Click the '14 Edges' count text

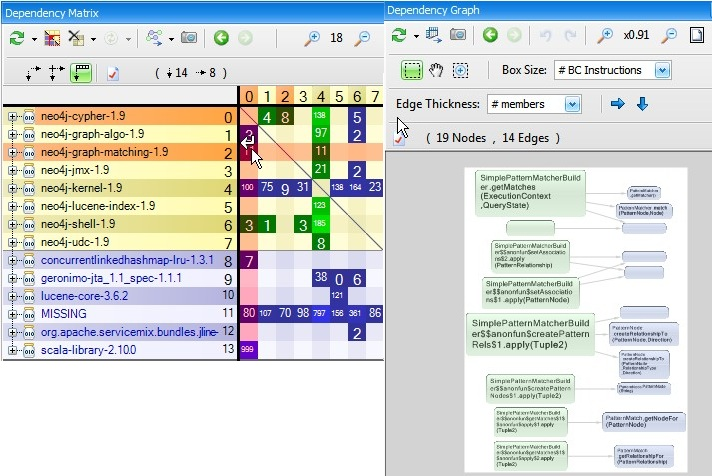coord(525,138)
